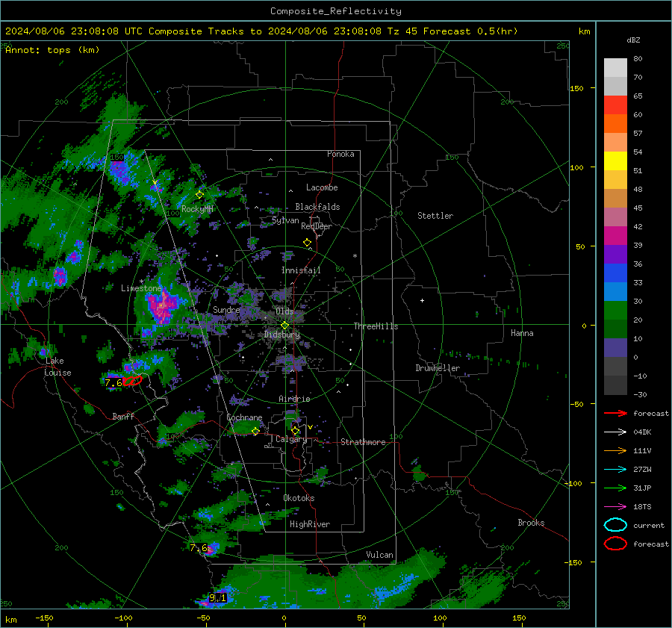Select the yellow radar-center diamond at Didsbury
The height and width of the screenshot is (628, 672).
pyautogui.click(x=284, y=326)
